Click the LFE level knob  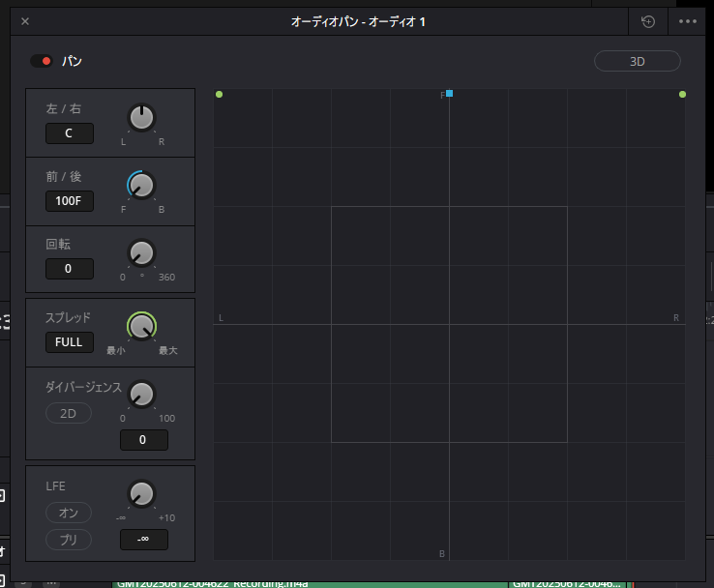141,492
